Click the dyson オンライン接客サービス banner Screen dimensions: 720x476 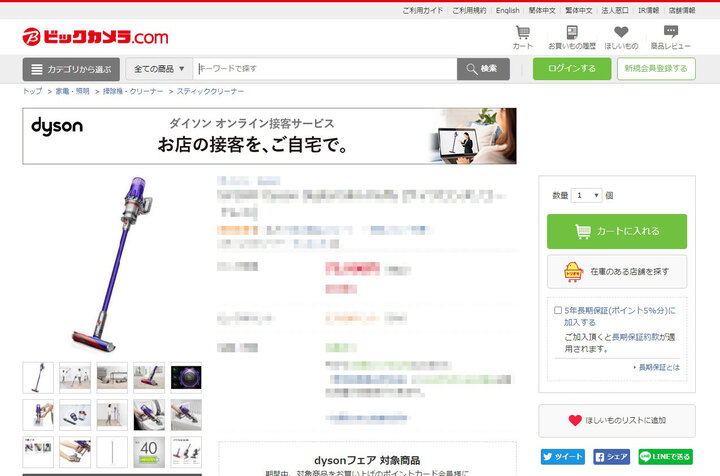270,136
